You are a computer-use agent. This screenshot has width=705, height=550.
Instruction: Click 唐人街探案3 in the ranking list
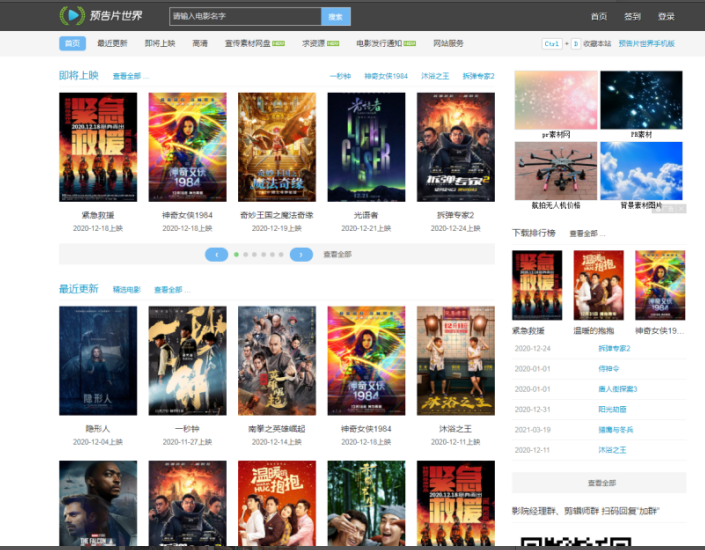618,389
